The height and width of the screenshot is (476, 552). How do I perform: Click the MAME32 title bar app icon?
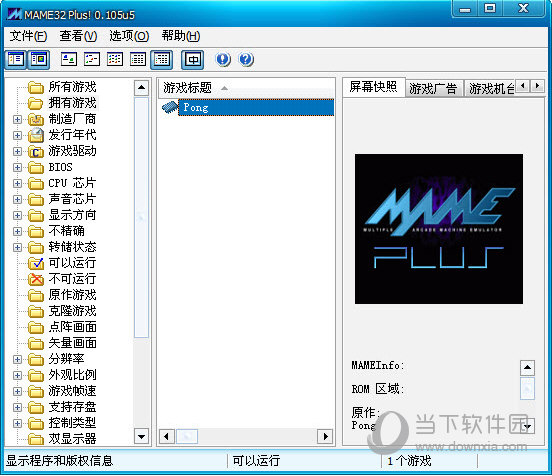point(14,14)
